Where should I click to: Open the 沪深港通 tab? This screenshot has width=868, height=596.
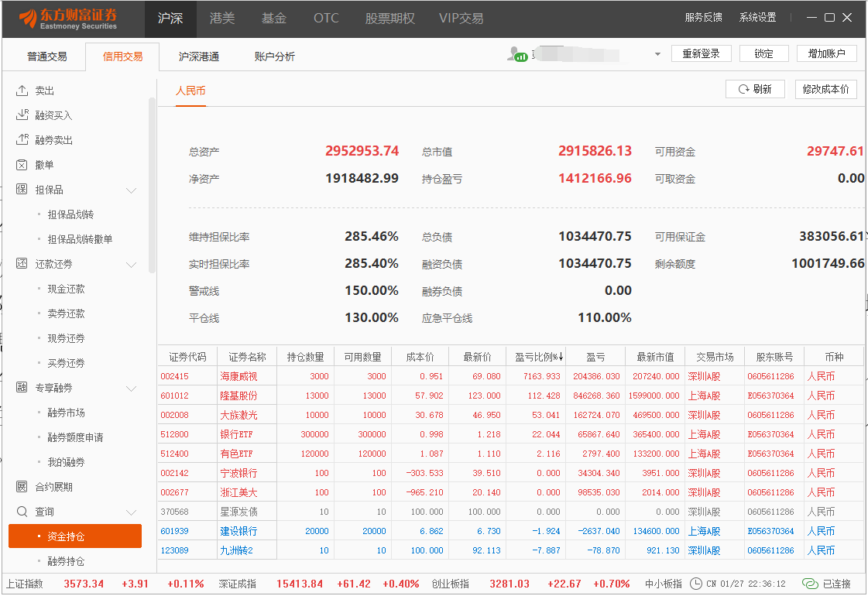pos(199,57)
